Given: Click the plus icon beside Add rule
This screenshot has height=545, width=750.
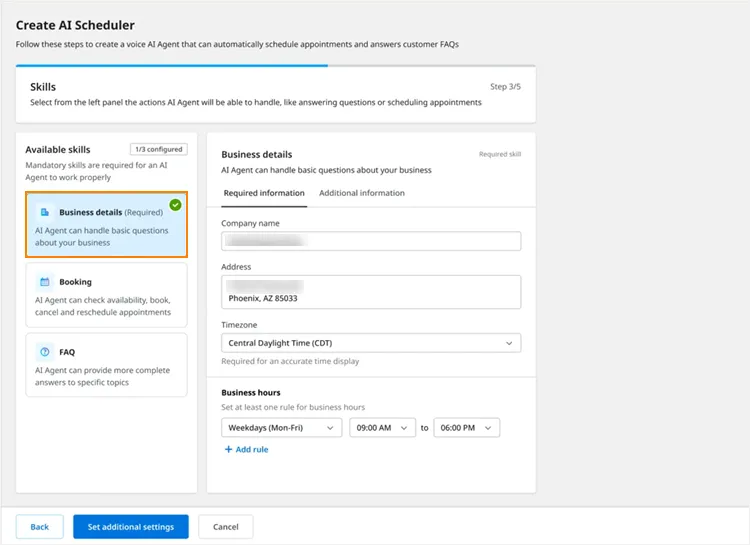Looking at the screenshot, I should pos(229,449).
